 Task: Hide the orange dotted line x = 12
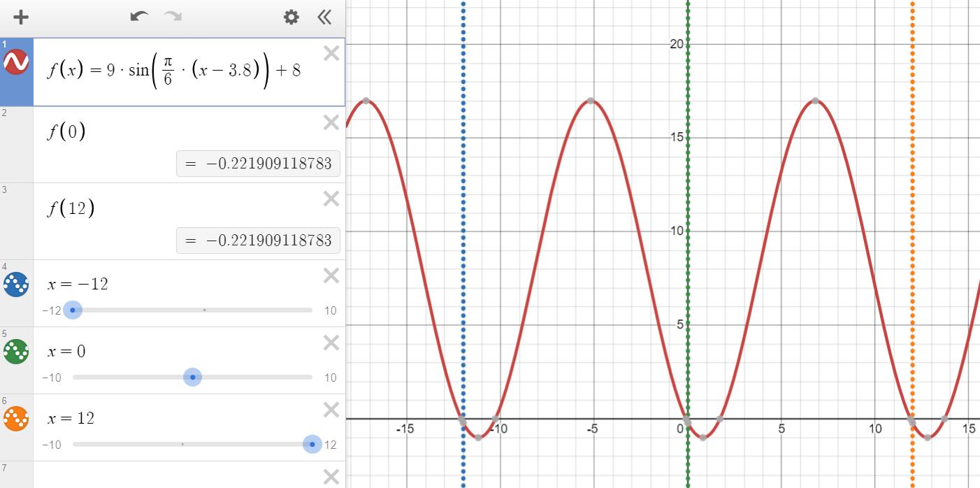coord(16,418)
